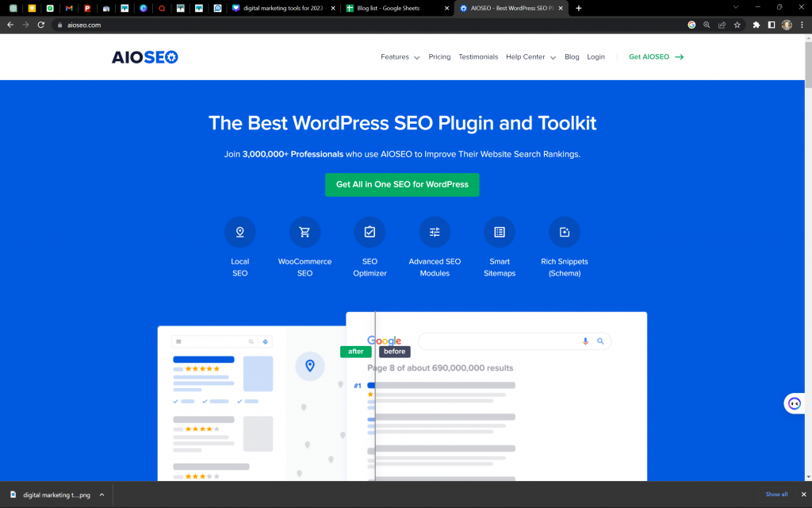Expand downloaded file options chevron

click(x=102, y=495)
